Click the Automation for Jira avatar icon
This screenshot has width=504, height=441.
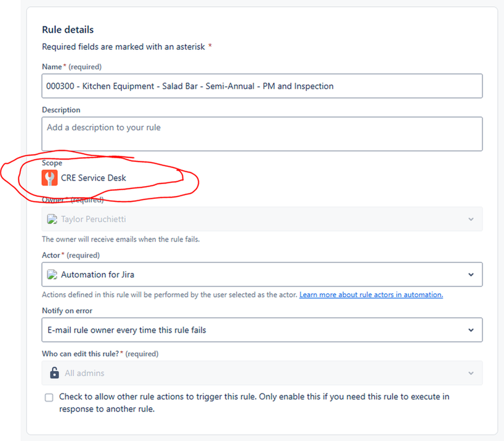tap(52, 275)
